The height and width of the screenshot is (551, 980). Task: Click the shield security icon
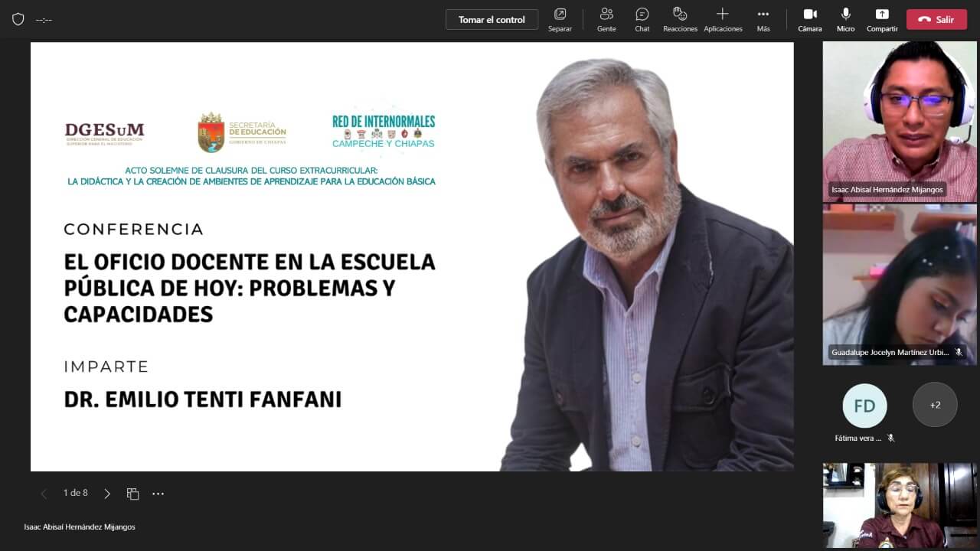[18, 19]
